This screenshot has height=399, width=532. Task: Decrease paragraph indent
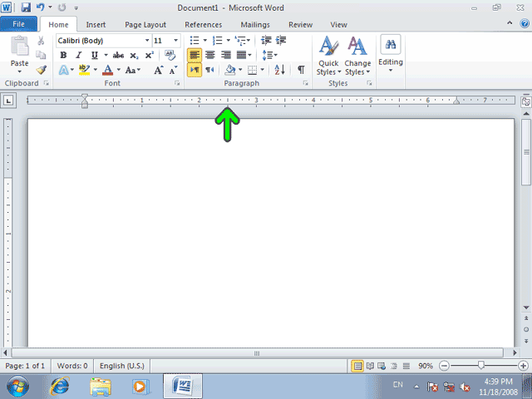[x=266, y=41]
